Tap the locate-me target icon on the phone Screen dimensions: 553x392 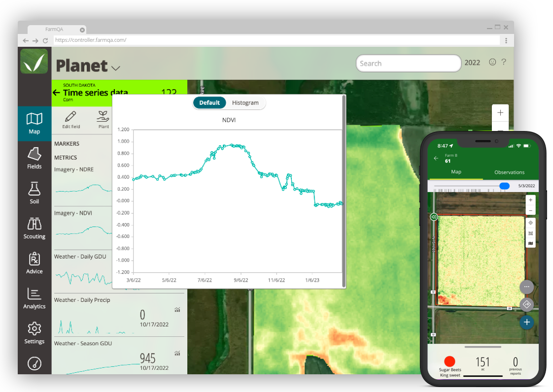point(530,223)
